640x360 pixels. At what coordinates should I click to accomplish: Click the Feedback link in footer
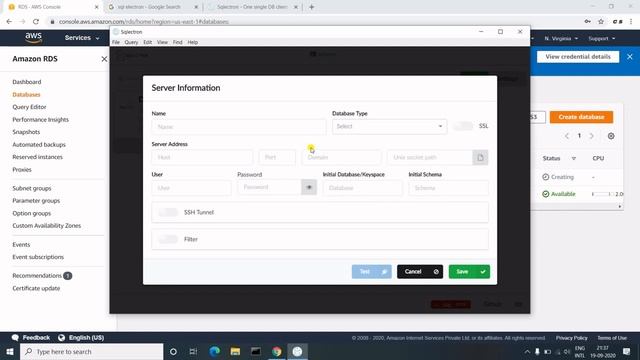click(x=31, y=338)
